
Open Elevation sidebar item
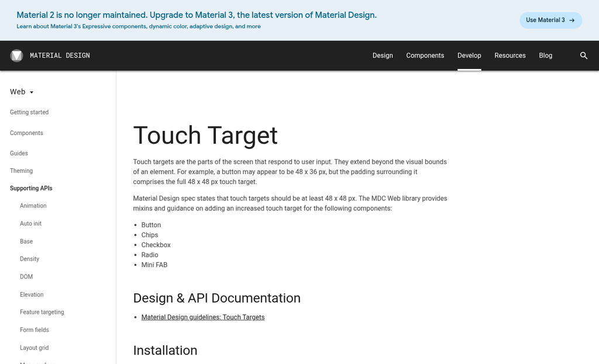tap(32, 294)
